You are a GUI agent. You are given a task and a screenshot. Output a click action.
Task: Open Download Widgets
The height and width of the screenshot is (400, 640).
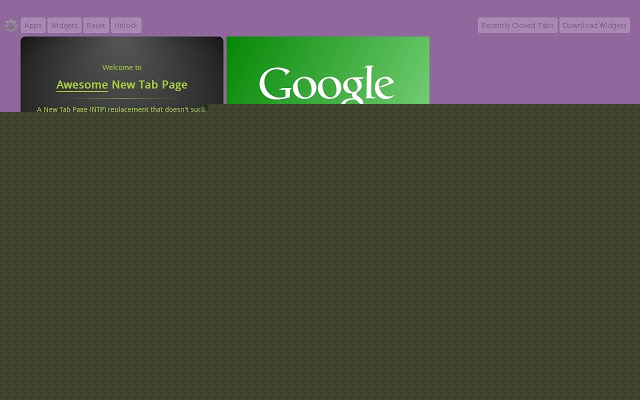click(594, 25)
